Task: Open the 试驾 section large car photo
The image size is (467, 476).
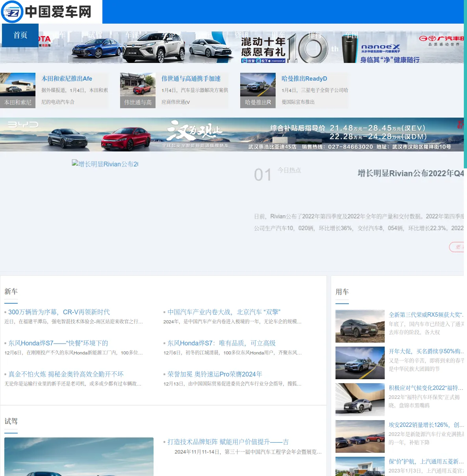Action: pyautogui.click(x=79, y=457)
